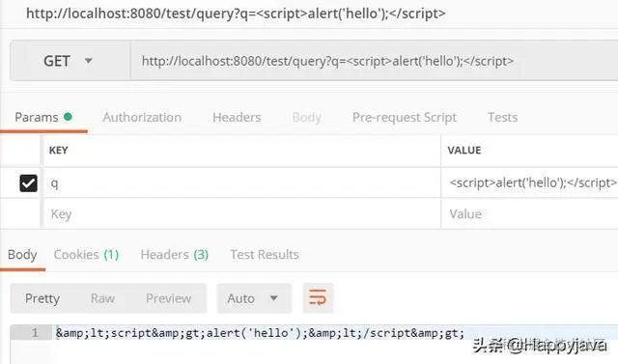Open the request Headers tab
The width and height of the screenshot is (618, 364).
tap(237, 117)
